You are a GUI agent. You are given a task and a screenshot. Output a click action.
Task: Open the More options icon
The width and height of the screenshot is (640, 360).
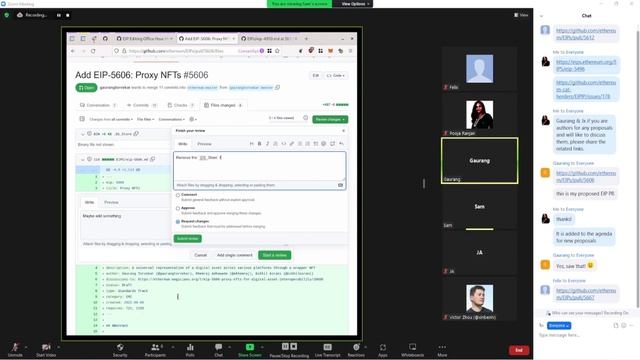click(x=442, y=347)
